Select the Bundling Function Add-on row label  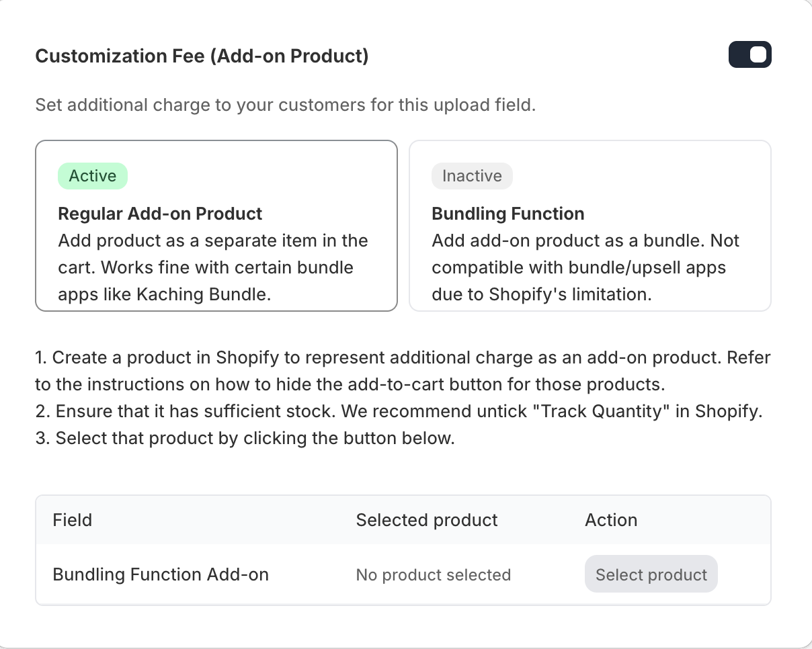coord(161,574)
